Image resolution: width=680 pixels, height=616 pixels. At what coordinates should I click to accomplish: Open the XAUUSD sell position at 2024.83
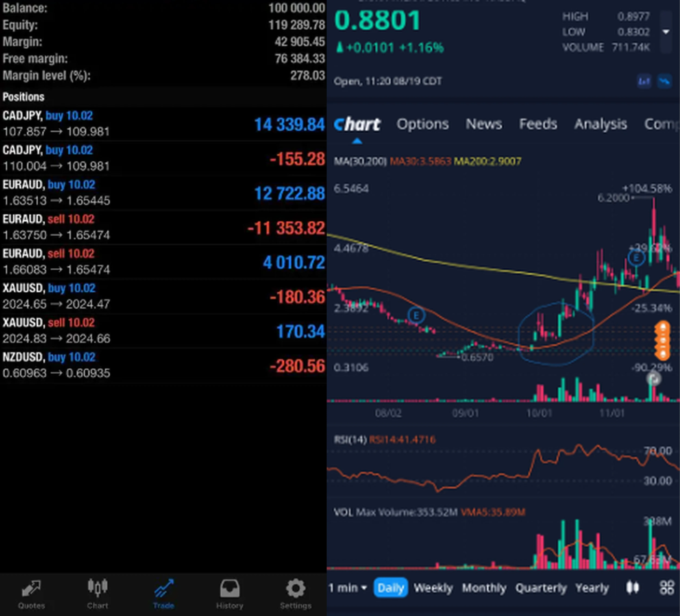163,331
